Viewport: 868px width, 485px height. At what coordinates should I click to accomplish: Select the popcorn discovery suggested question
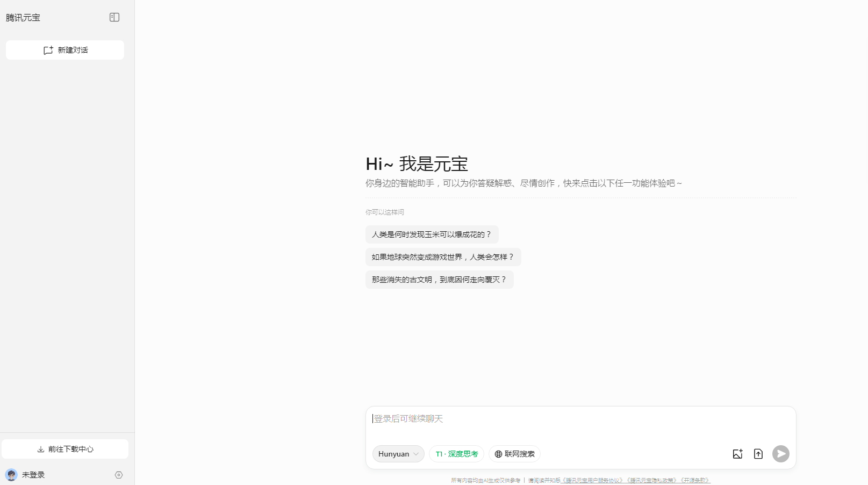[x=431, y=234]
